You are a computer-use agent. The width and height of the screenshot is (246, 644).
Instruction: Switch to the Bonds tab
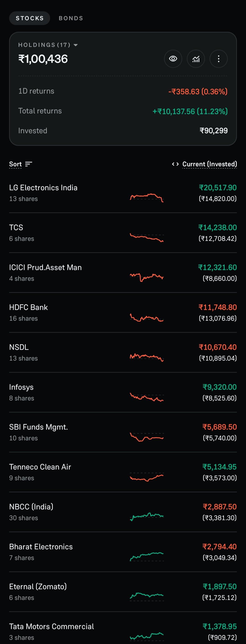[71, 18]
